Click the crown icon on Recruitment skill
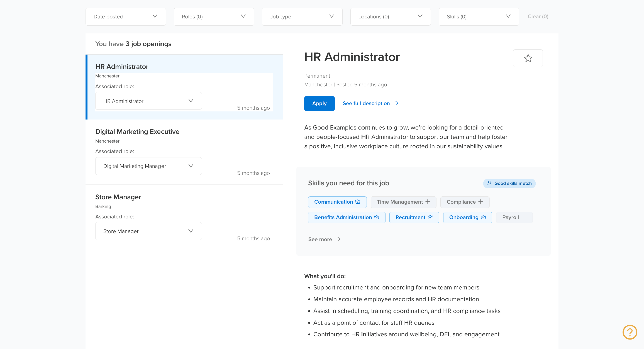Image resolution: width=644 pixels, height=349 pixels. coord(430,217)
